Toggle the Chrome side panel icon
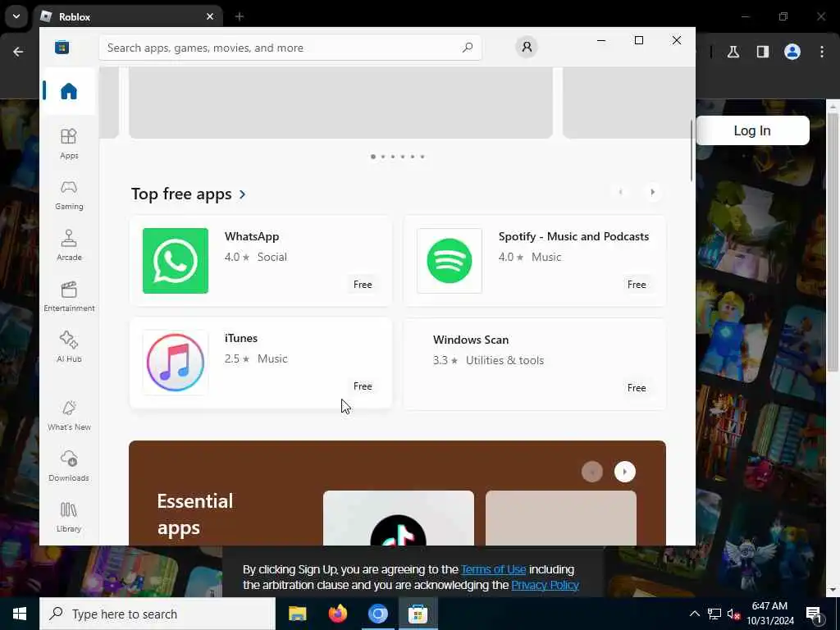 coord(763,52)
